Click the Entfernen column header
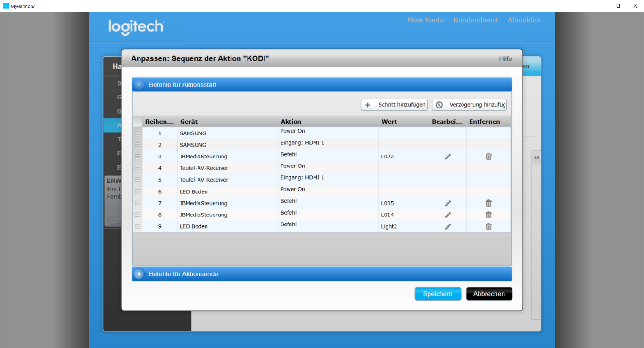Image resolution: width=644 pixels, height=348 pixels. (488, 121)
